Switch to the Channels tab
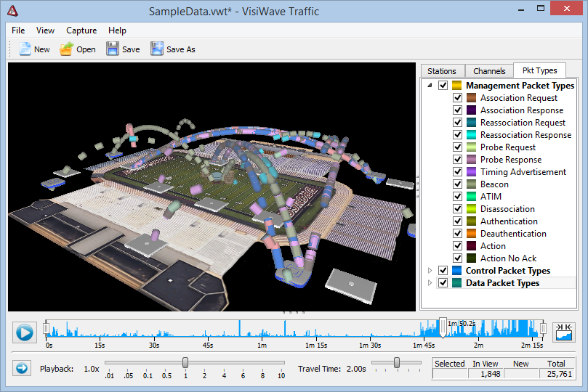Image resolution: width=588 pixels, height=392 pixels. tap(489, 70)
